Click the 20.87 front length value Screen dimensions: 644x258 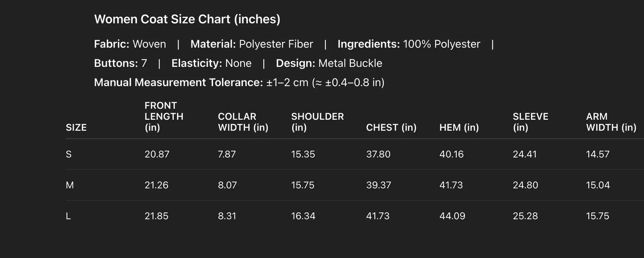tap(157, 154)
